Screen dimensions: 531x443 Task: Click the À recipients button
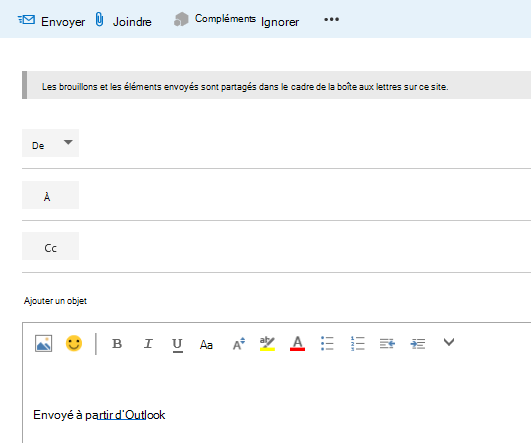[50, 195]
